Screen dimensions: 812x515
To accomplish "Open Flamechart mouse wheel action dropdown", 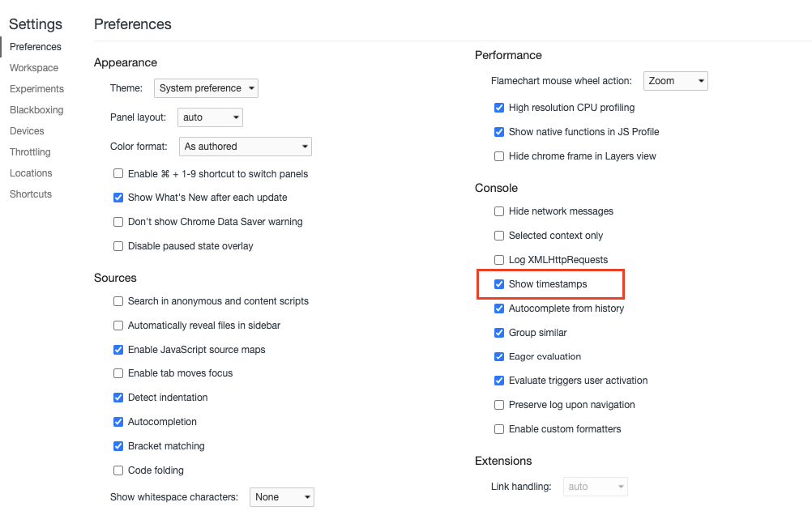I will [x=676, y=81].
